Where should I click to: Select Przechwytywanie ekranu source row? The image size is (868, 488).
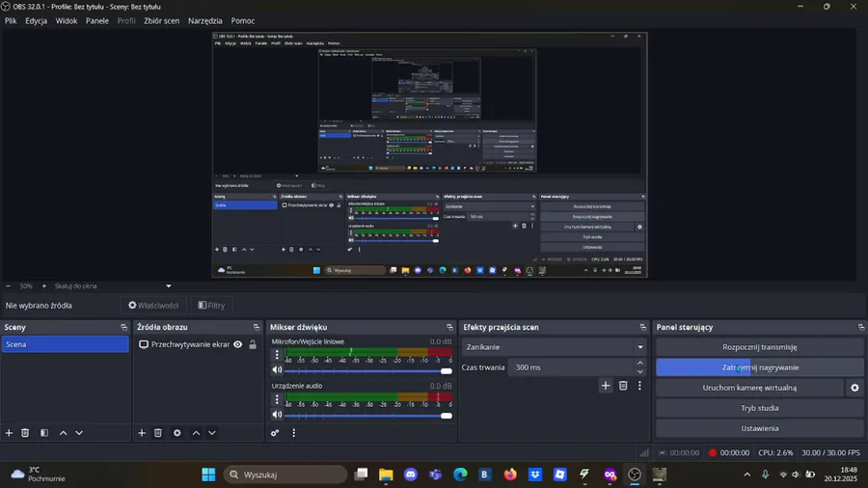pyautogui.click(x=198, y=344)
